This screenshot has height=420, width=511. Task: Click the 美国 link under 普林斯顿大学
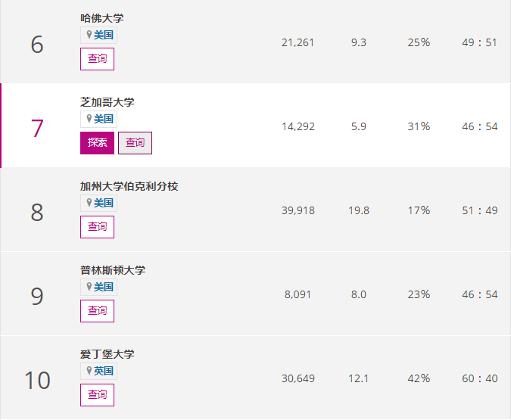click(x=104, y=287)
